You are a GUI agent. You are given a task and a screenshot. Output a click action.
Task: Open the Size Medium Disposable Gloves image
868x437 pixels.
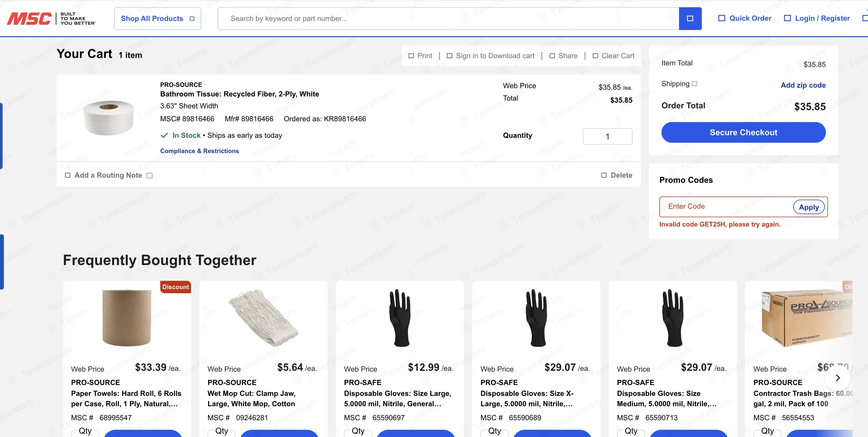click(x=673, y=318)
